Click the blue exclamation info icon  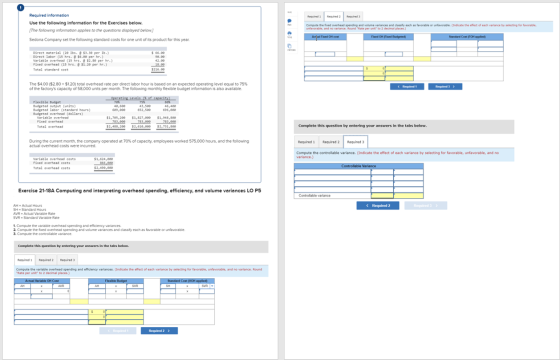click(x=21, y=8)
